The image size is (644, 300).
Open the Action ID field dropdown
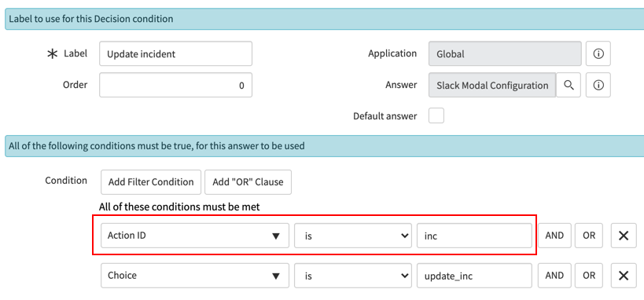(195, 236)
